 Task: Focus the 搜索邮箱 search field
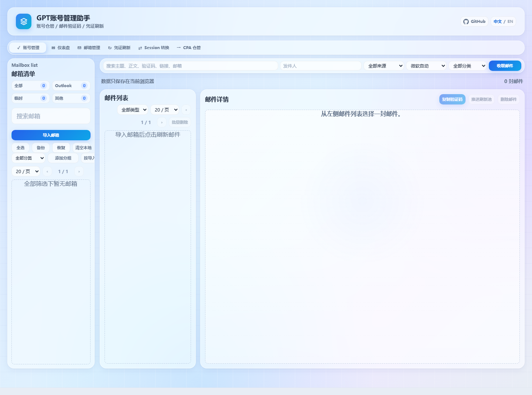point(51,116)
